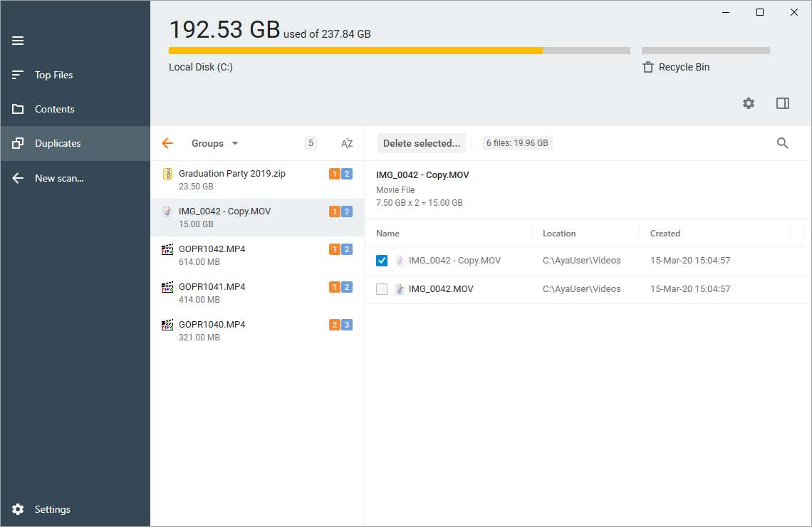812x527 pixels.
Task: Click IMG_0042 - Copy.MOV file name in table
Action: pyautogui.click(x=454, y=261)
